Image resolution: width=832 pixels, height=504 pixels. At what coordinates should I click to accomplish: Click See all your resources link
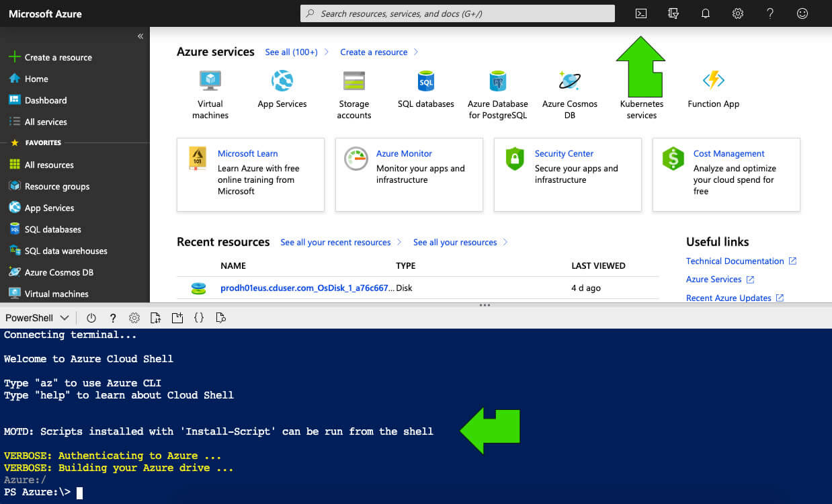(455, 242)
